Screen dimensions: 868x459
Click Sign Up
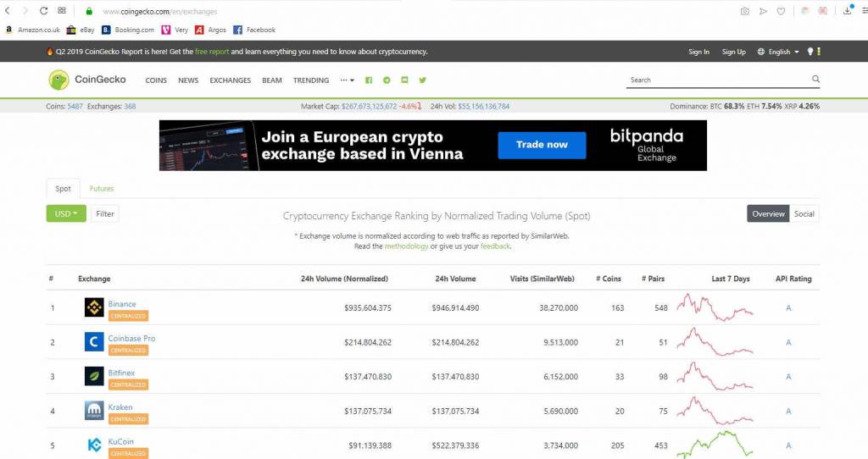pyautogui.click(x=733, y=52)
